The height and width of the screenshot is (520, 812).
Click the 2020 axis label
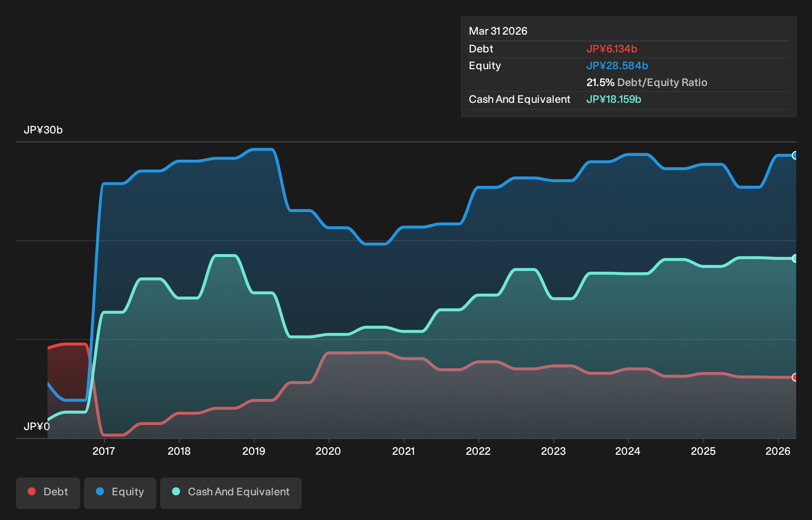(328, 451)
